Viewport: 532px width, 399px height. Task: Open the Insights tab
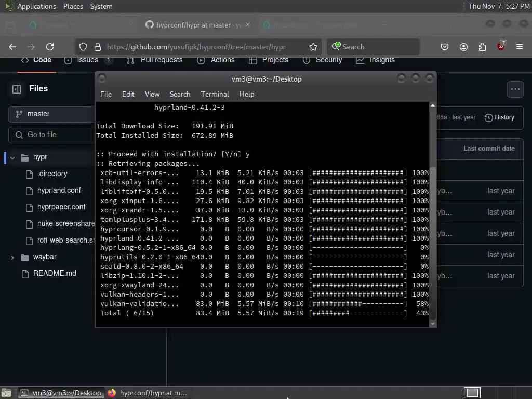pyautogui.click(x=375, y=60)
